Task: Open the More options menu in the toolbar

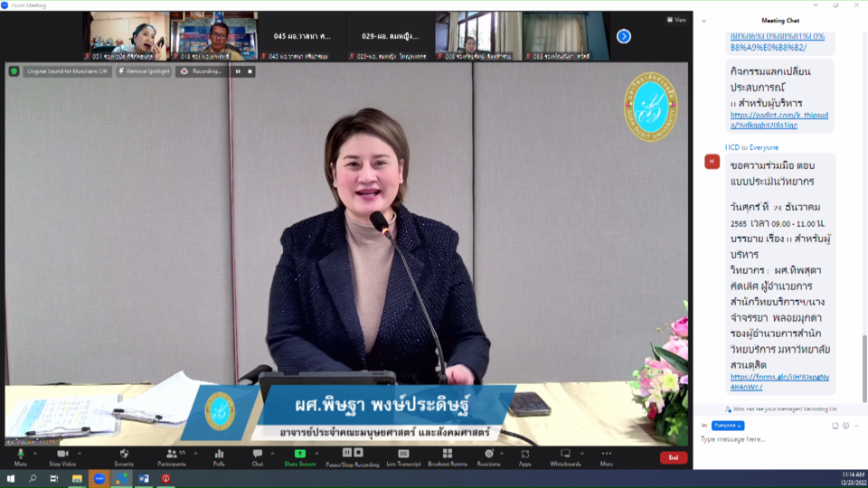Action: pos(607,457)
